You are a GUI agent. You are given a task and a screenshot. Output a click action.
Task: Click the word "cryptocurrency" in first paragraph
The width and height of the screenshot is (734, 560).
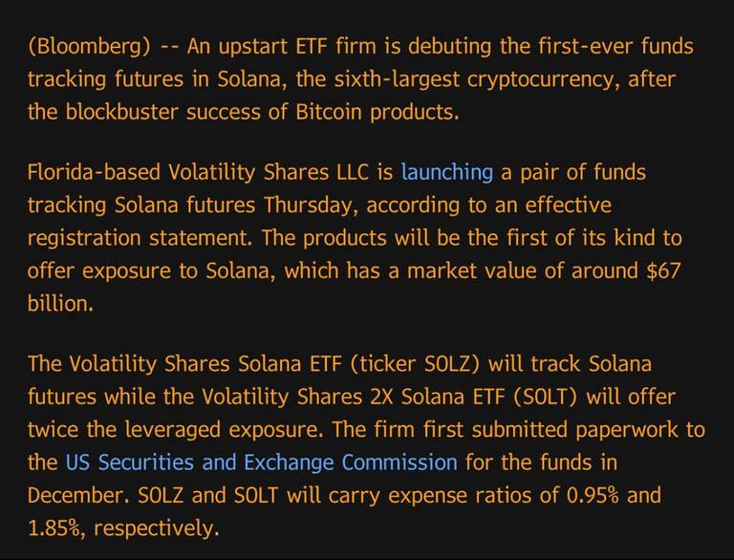543,80
